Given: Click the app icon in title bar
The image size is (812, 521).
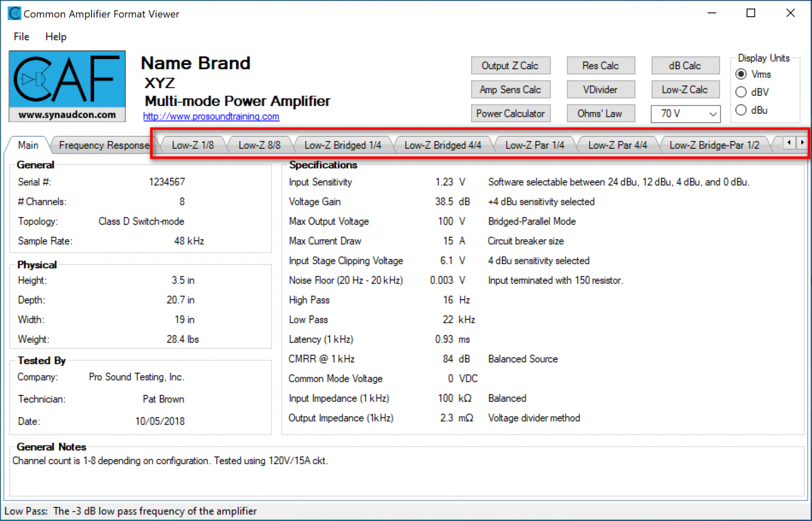Looking at the screenshot, I should (x=14, y=14).
